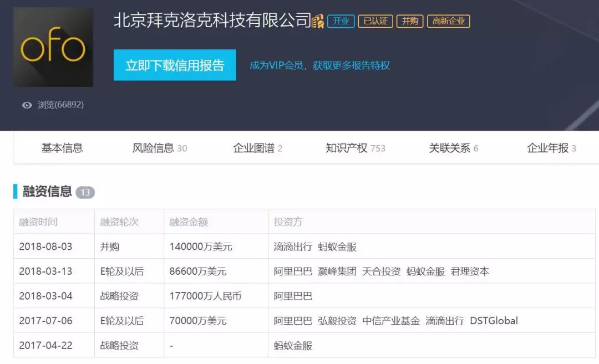Click the company name 北京拜克洛克科技有限公司
The height and width of the screenshot is (364, 599).
tap(212, 20)
